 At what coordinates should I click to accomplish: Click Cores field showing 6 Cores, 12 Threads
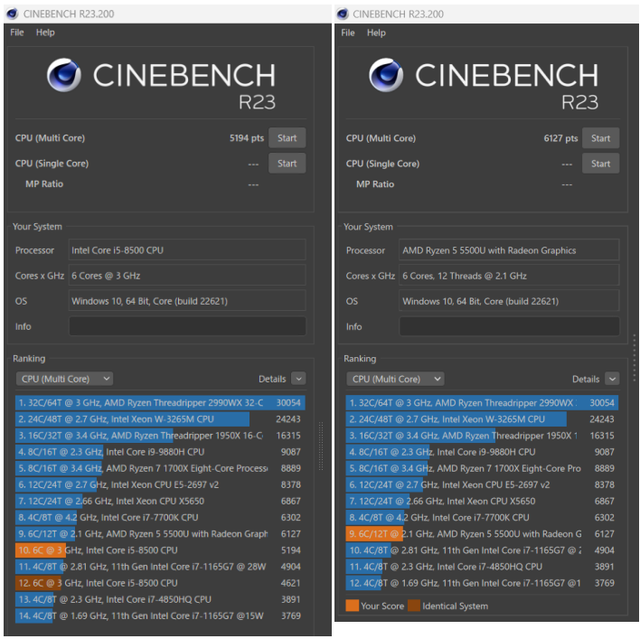(x=509, y=276)
